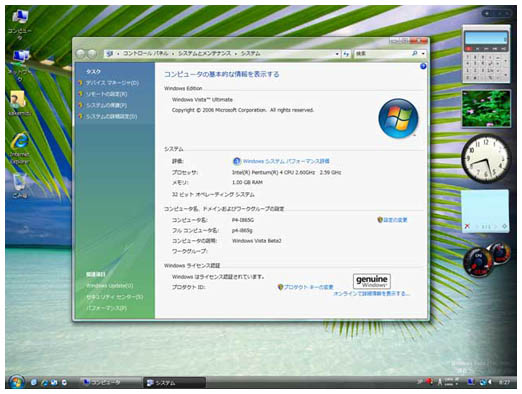Click the shield icon beside プロダクト キーの変更
This screenshot has height=394, width=522.
[280, 287]
